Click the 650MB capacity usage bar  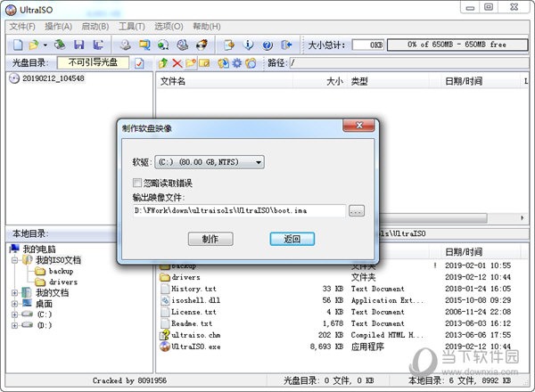click(457, 45)
